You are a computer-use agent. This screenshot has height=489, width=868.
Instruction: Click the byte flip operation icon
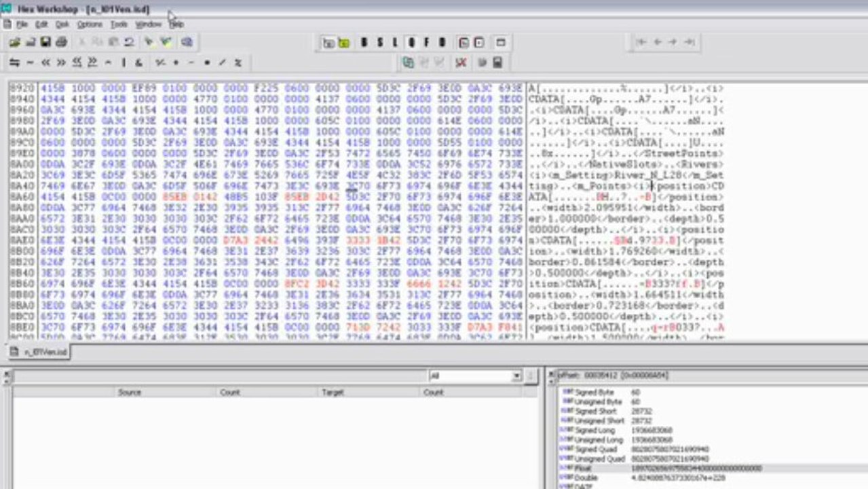(x=14, y=62)
